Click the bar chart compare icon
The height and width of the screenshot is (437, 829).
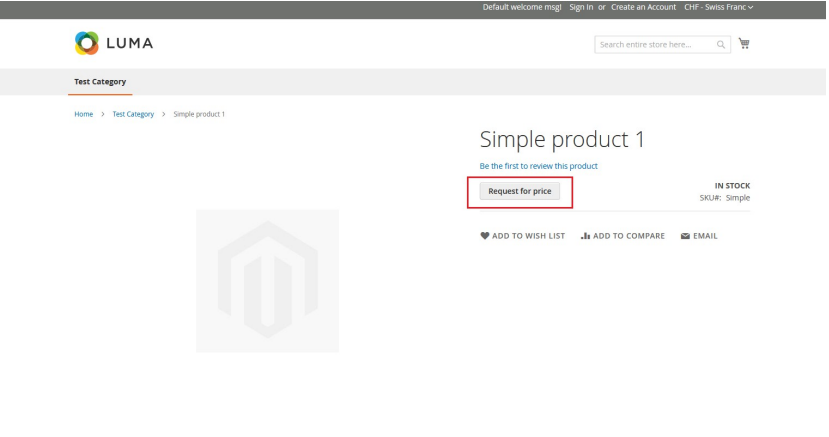pos(585,236)
